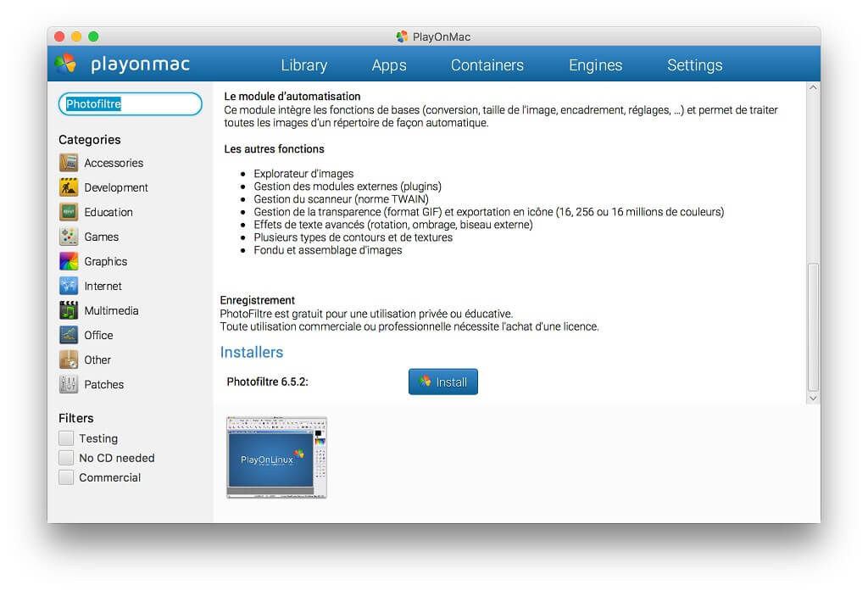The image size is (868, 591).
Task: Enable the Testing filter checkbox
Action: coord(66,438)
